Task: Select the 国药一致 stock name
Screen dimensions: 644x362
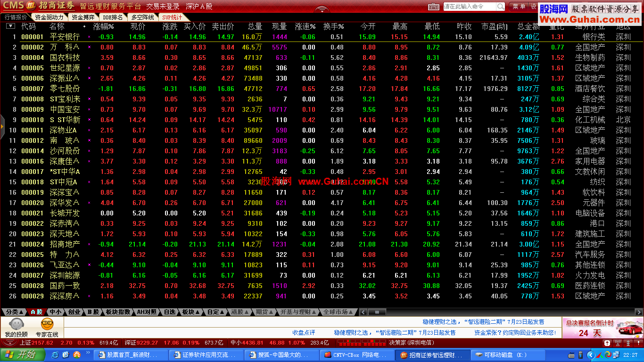Action: tap(65, 286)
